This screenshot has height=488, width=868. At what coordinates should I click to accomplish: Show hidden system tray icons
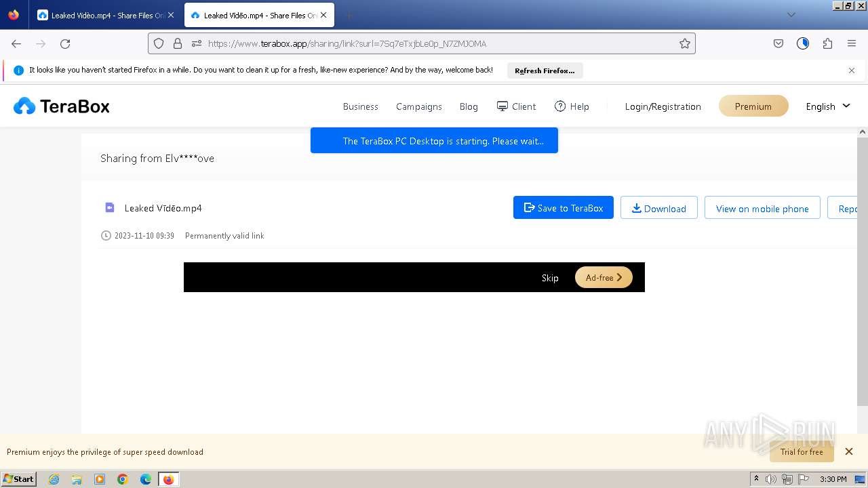[756, 479]
